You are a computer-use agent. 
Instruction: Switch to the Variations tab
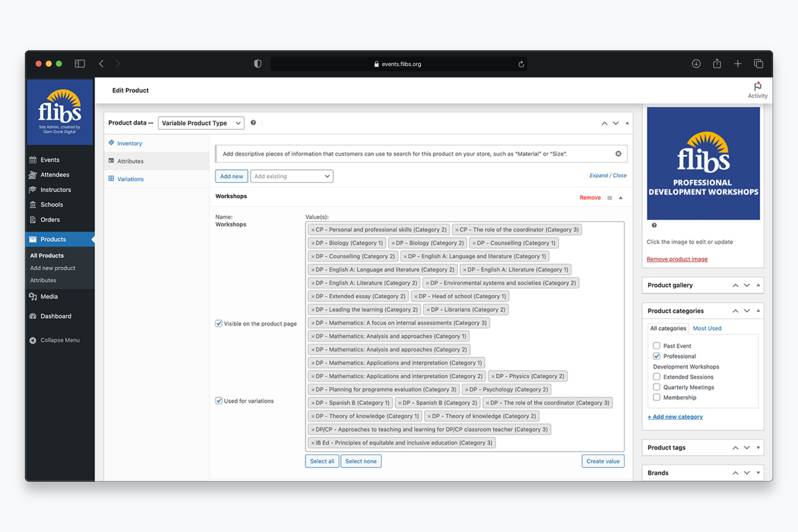[130, 179]
